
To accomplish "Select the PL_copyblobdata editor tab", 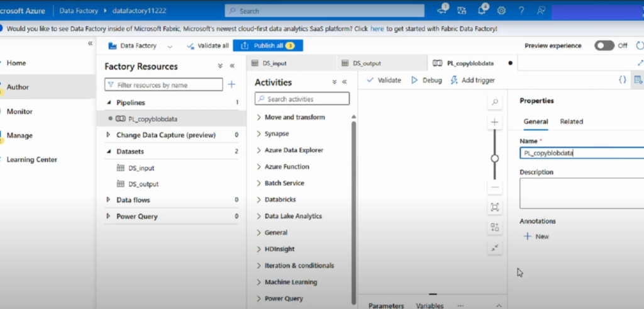I will click(472, 63).
